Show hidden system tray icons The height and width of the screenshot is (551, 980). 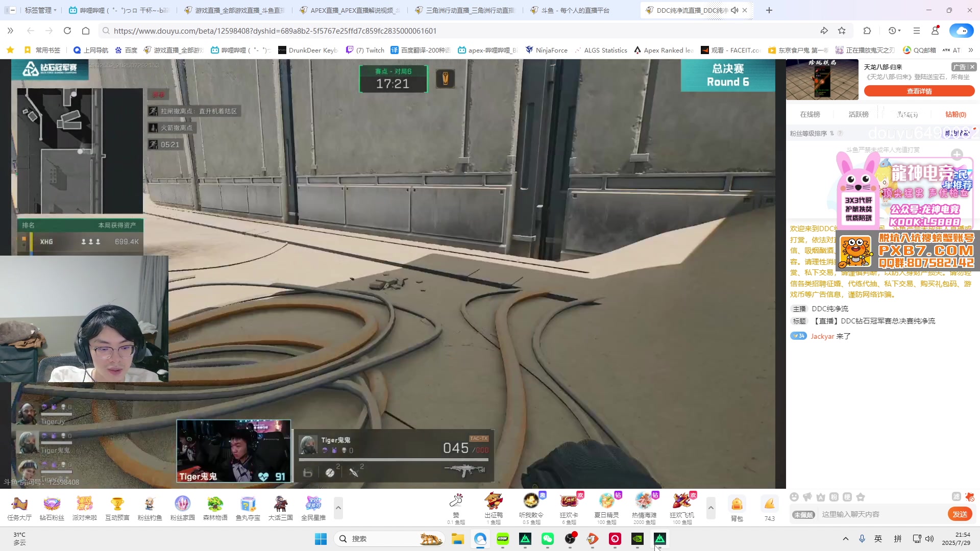click(x=846, y=539)
